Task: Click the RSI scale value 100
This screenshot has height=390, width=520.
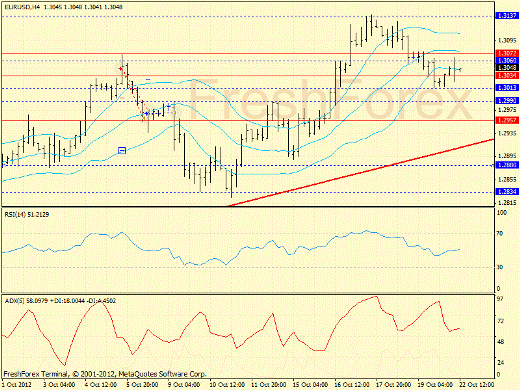Action: click(501, 213)
